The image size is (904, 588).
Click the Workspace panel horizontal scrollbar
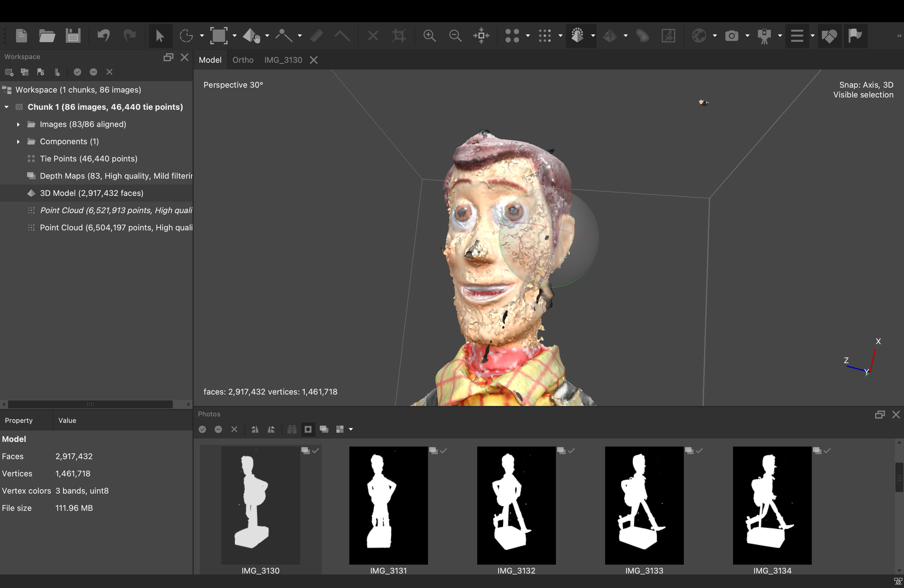click(90, 404)
